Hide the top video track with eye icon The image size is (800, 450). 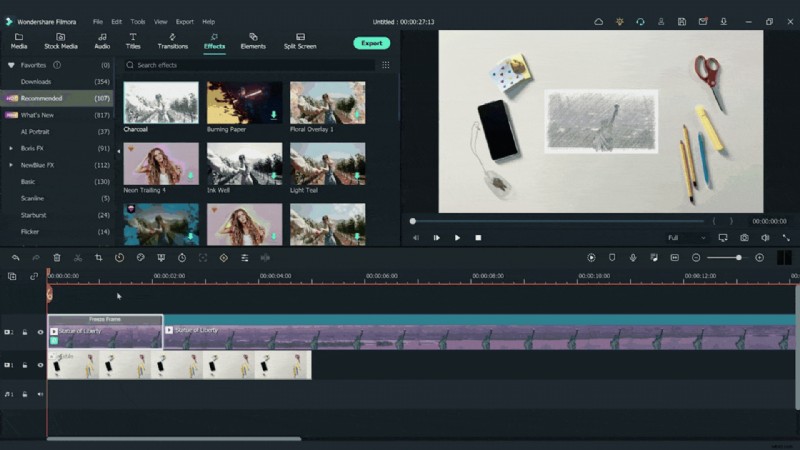click(x=41, y=332)
